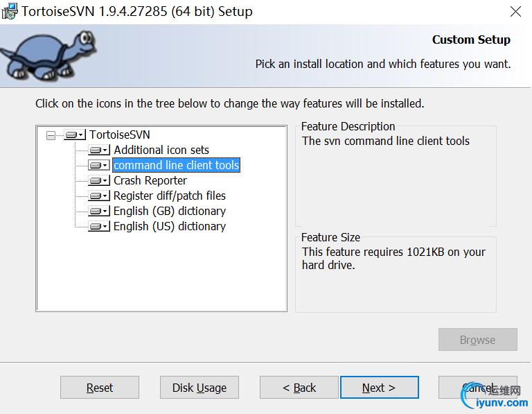Open the Additional icon sets feature dropdown icon
Screen dimensions: 532x414
pyautogui.click(x=99, y=150)
